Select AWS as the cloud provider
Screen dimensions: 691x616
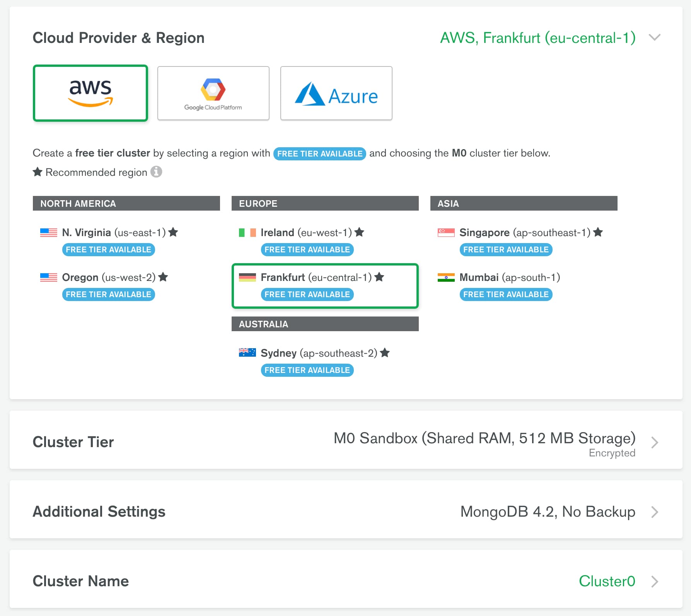pyautogui.click(x=90, y=93)
